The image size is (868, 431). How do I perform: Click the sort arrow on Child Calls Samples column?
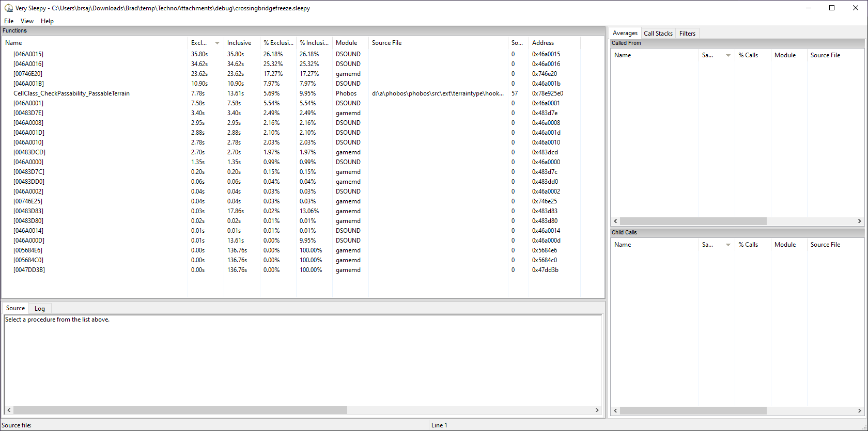728,245
